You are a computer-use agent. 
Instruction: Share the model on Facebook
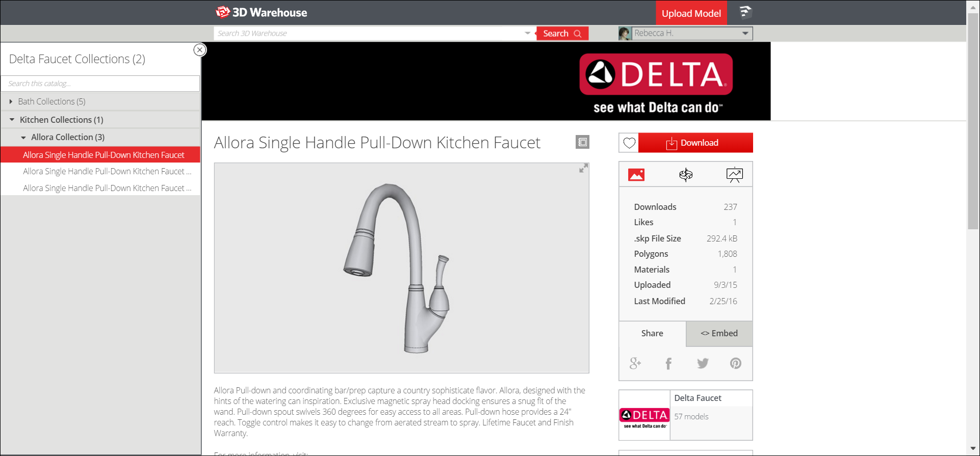(x=668, y=363)
